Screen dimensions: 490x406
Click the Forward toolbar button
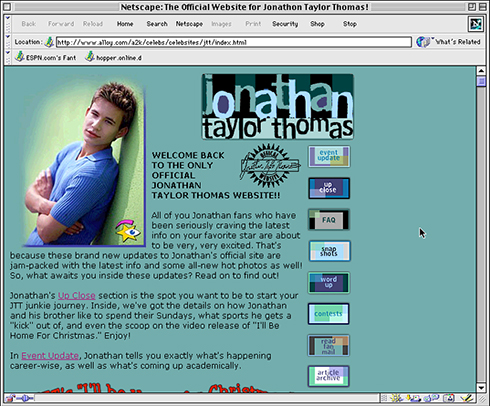point(61,24)
